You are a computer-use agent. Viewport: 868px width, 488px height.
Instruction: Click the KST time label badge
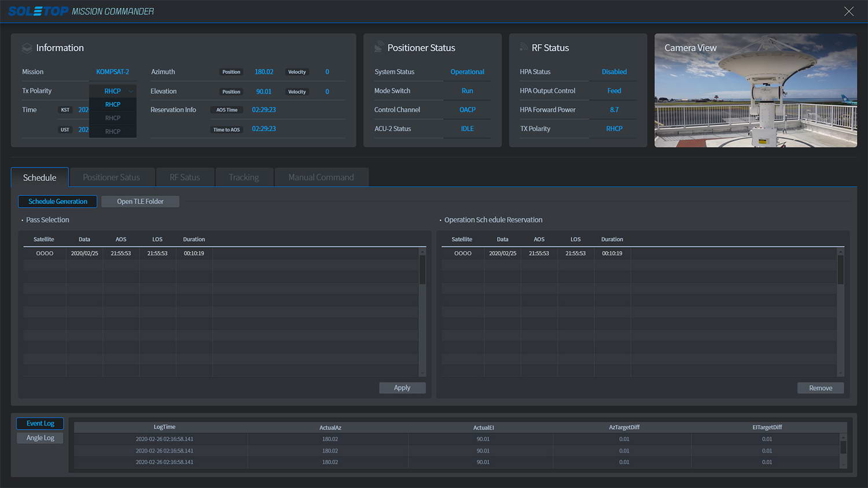pos(65,110)
